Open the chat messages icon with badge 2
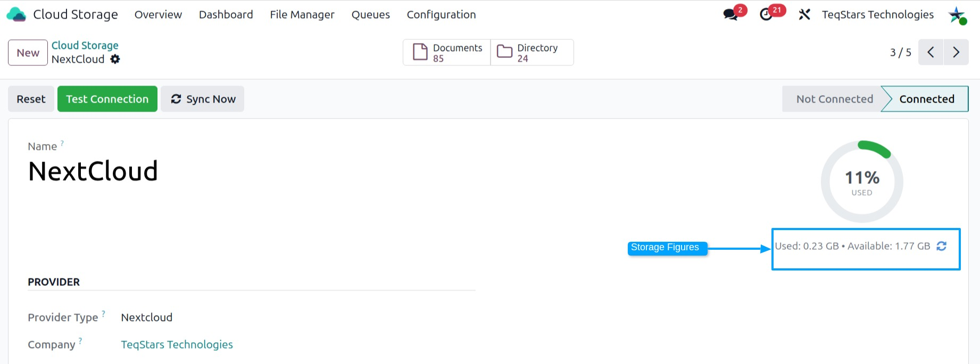The image size is (980, 364). 731,14
